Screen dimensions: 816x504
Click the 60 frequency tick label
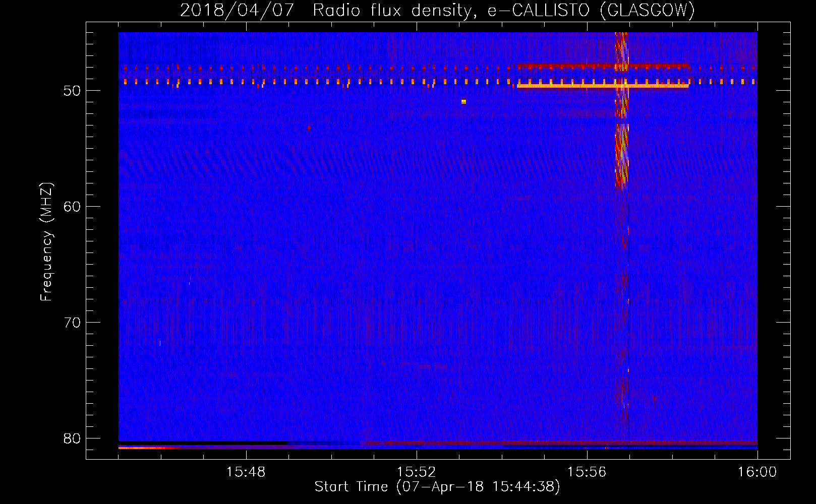click(x=72, y=207)
